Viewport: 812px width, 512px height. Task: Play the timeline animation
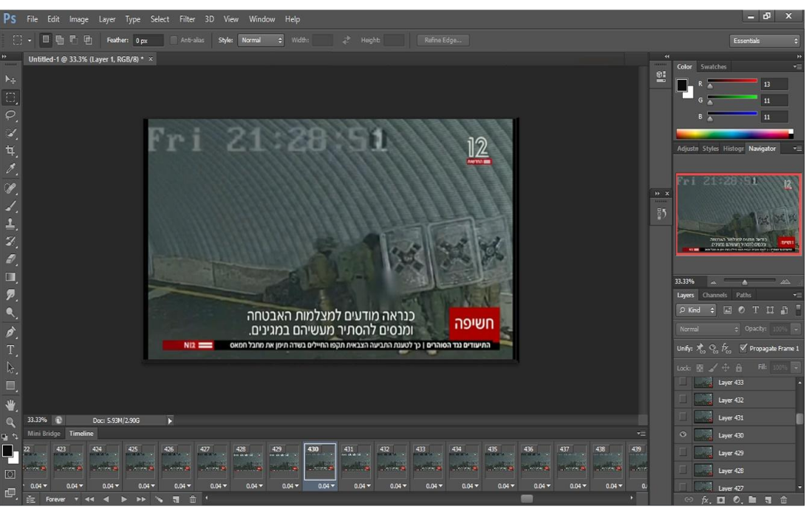coord(123,500)
